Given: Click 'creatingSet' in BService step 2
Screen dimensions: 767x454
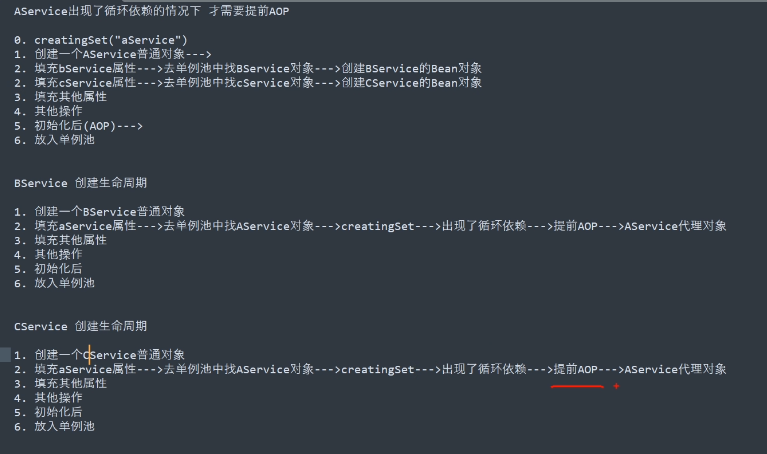Looking at the screenshot, I should coord(378,226).
